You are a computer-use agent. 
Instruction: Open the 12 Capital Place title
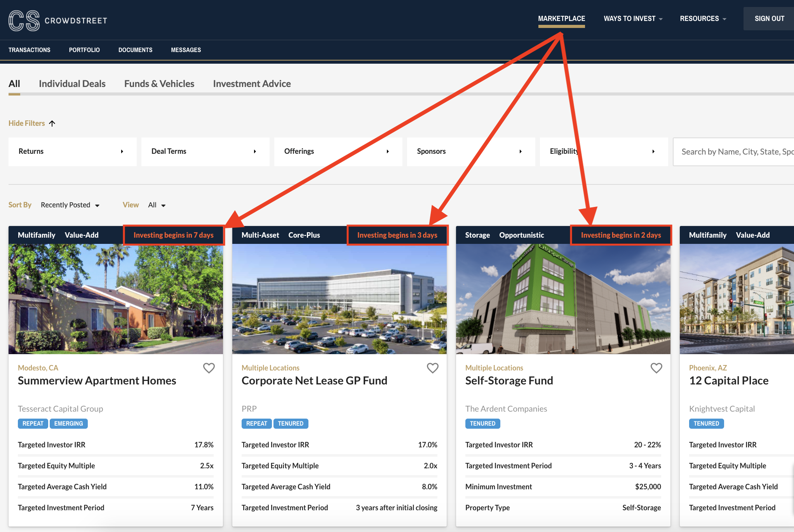click(x=729, y=381)
